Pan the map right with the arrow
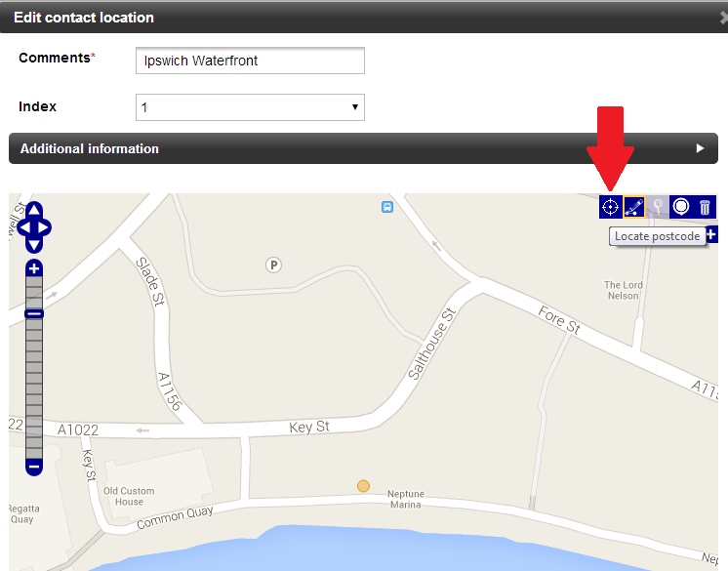 [x=46, y=228]
